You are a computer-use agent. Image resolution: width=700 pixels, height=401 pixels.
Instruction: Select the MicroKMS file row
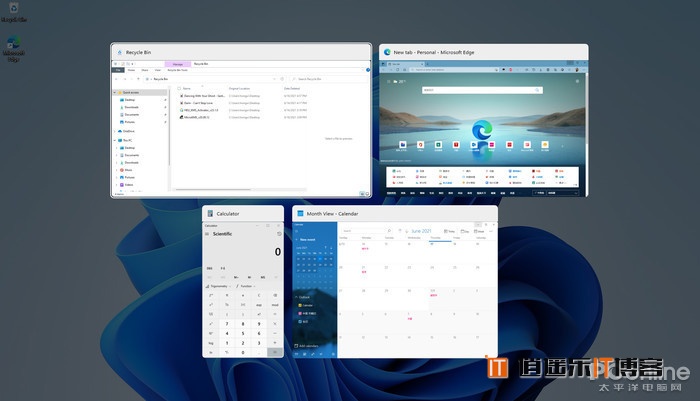coord(243,117)
